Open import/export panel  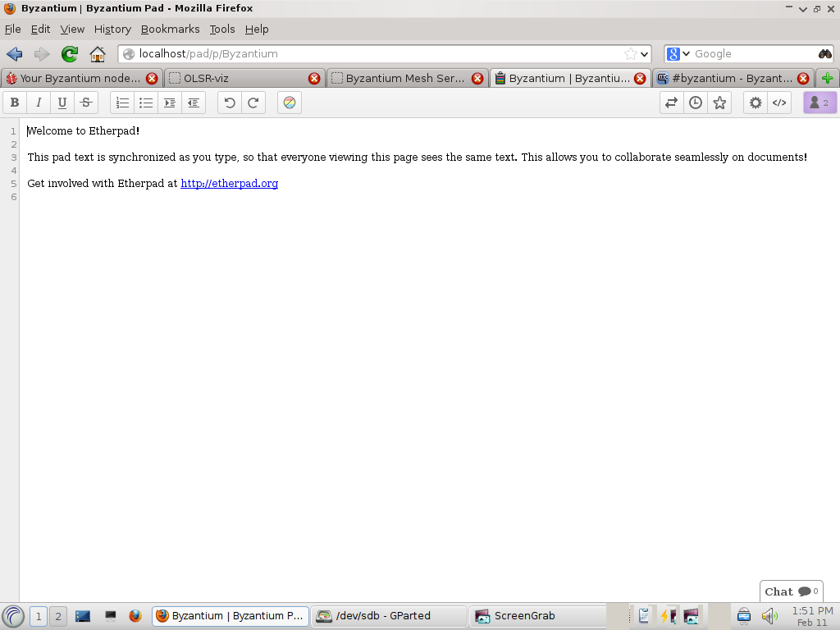click(671, 103)
